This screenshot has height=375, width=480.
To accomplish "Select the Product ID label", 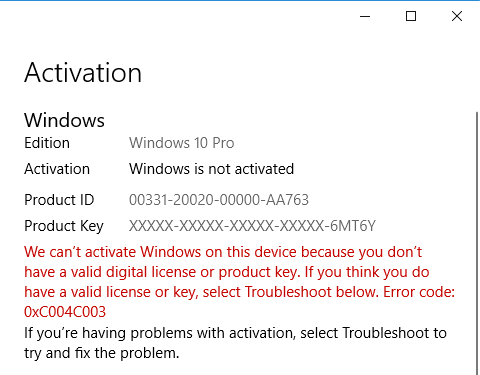I will click(x=59, y=200).
